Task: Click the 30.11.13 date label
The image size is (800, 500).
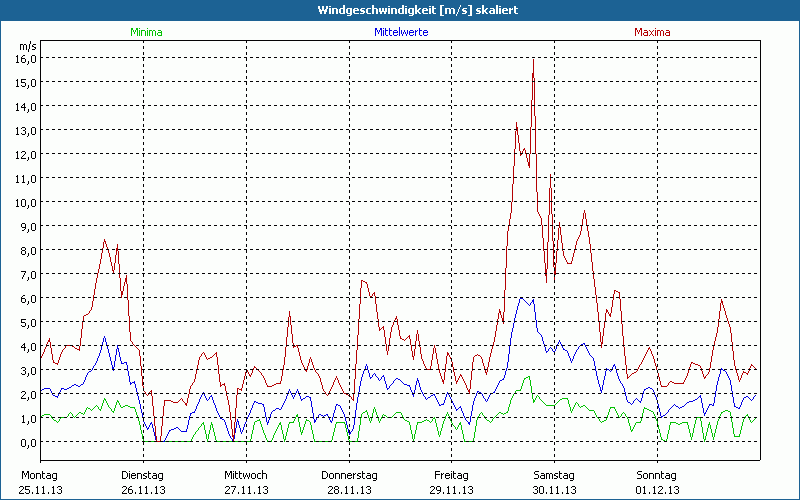Action: pyautogui.click(x=555, y=490)
